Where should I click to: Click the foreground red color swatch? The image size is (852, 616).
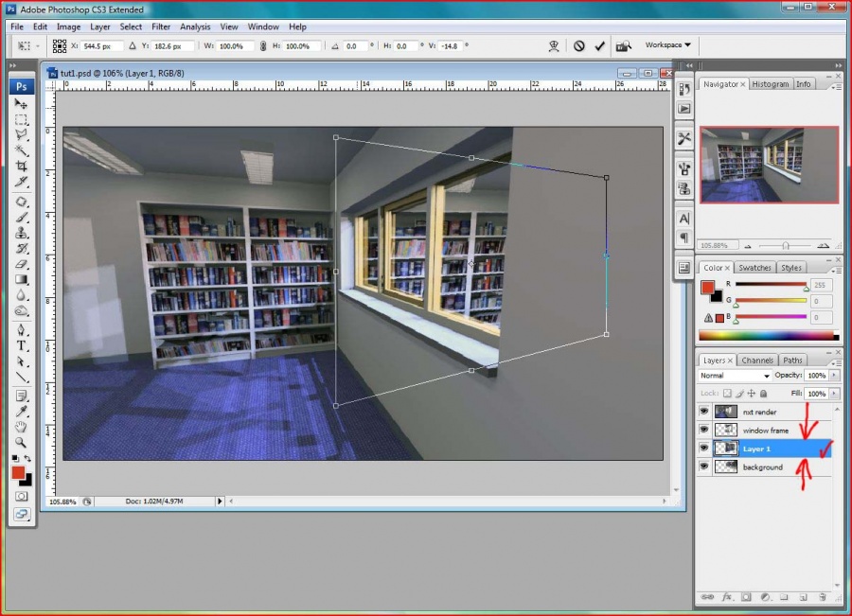[x=19, y=471]
